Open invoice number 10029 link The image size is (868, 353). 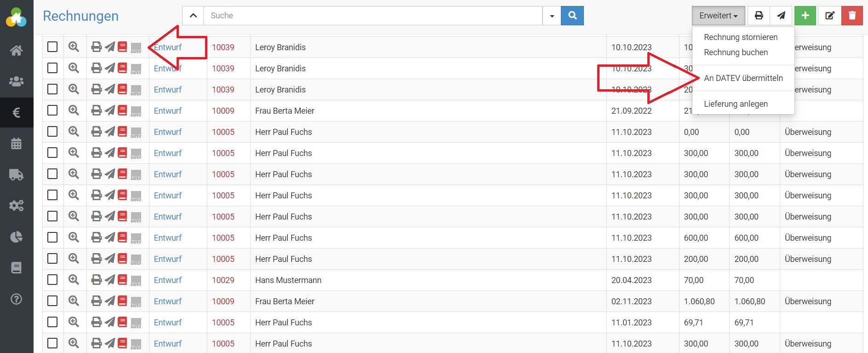tap(223, 280)
